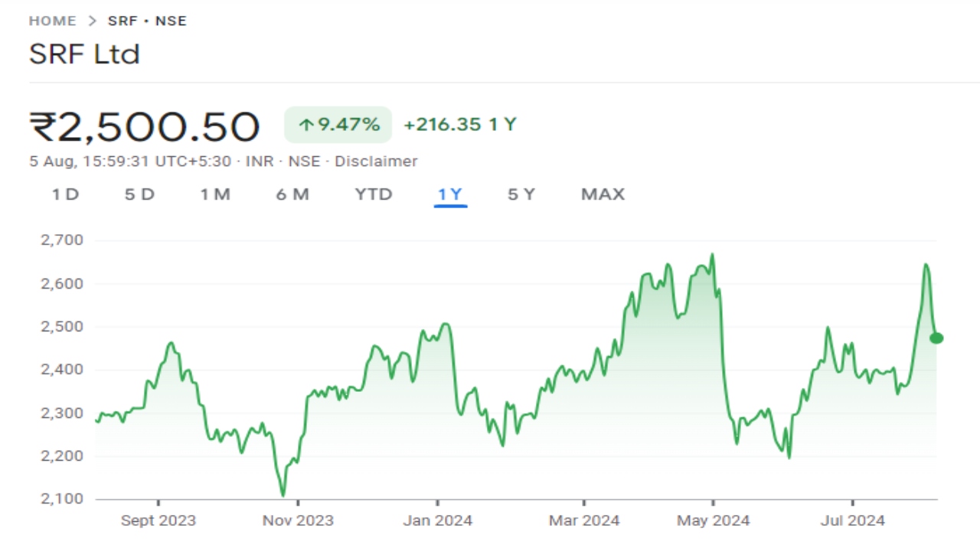Click the Jul 2024 axis label
Screen dimensions: 980x551
click(x=853, y=520)
